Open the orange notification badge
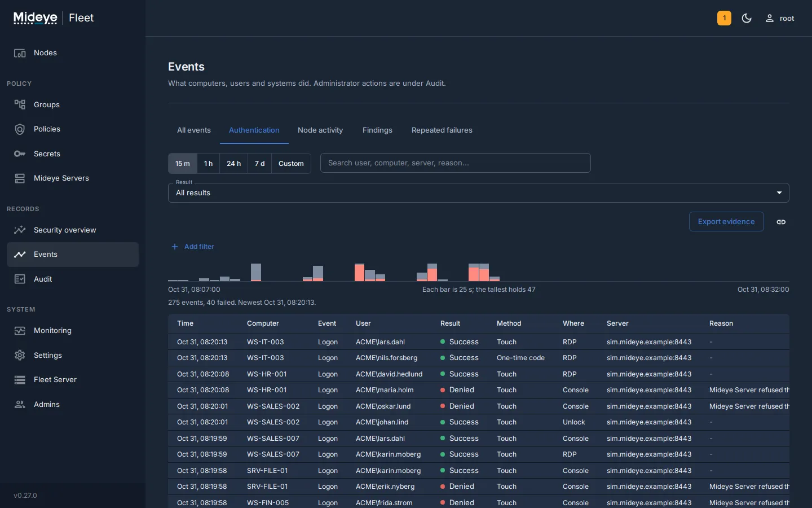 click(724, 18)
